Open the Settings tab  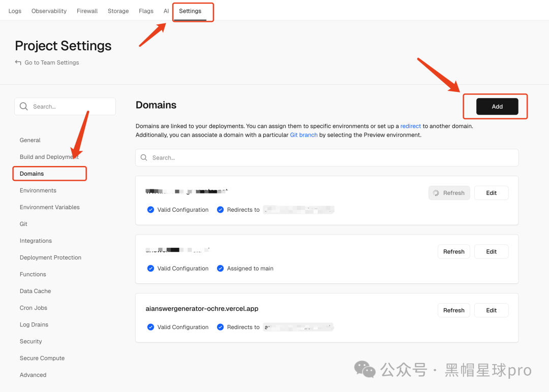pyautogui.click(x=190, y=11)
